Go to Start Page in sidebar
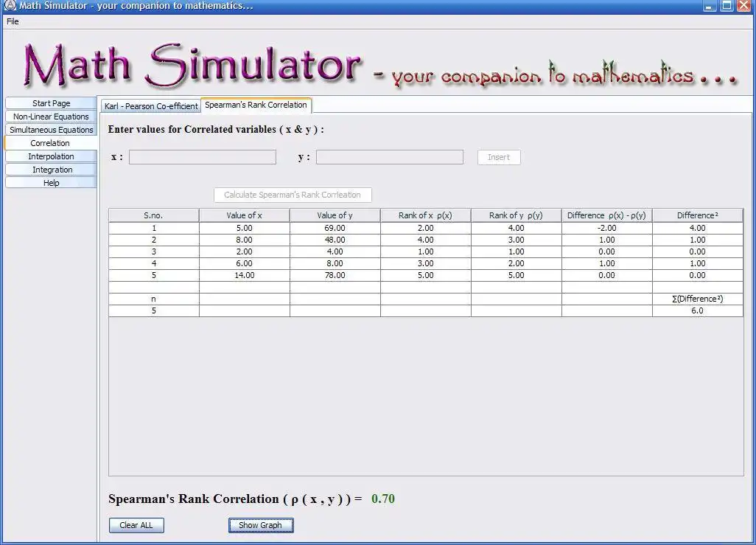The image size is (756, 545). pos(51,103)
